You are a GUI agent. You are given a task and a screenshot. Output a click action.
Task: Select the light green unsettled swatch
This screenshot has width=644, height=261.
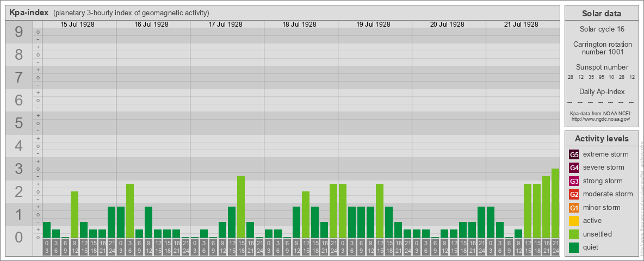pos(574,234)
